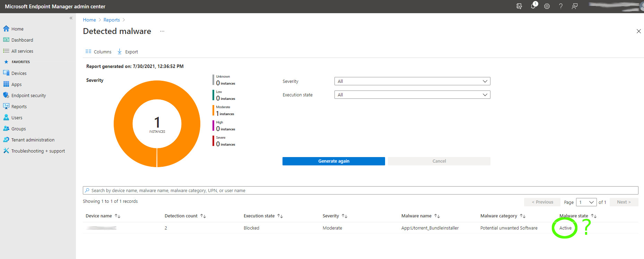Go to Reports breadcrumb link

coord(112,20)
